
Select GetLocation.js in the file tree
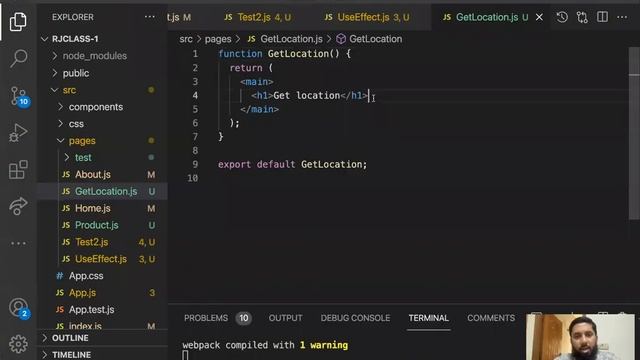(x=102, y=191)
